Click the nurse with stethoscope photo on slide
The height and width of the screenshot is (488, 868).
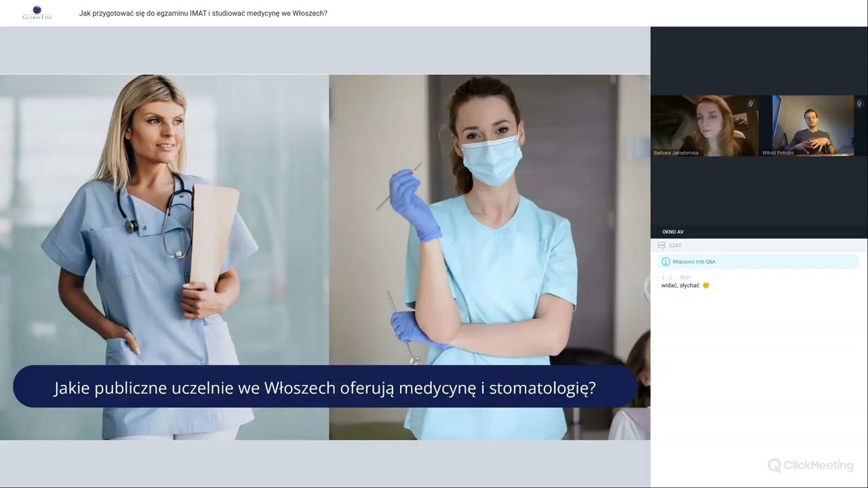click(164, 257)
